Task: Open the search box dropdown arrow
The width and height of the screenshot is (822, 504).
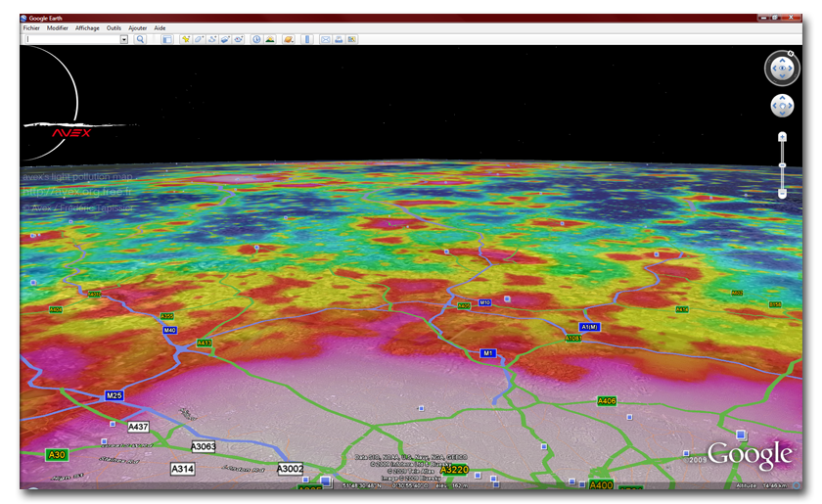Action: pyautogui.click(x=124, y=39)
